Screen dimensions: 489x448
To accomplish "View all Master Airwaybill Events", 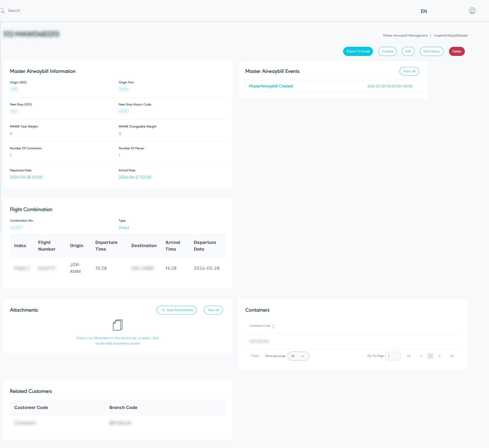I will click(409, 71).
